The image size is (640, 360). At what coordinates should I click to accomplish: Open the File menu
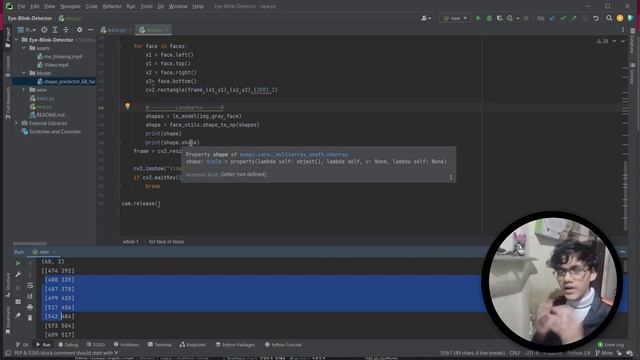click(x=21, y=7)
